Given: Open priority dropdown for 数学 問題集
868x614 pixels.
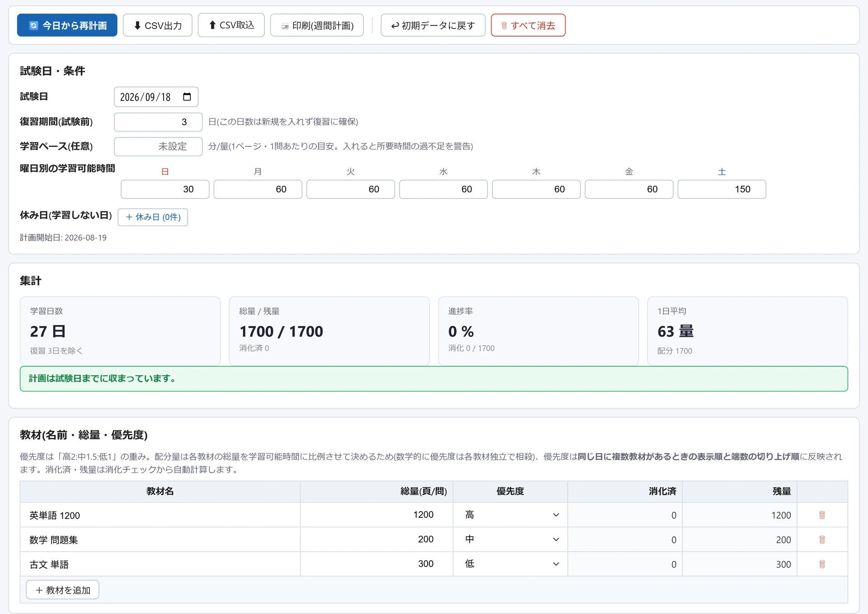Looking at the screenshot, I should (510, 539).
